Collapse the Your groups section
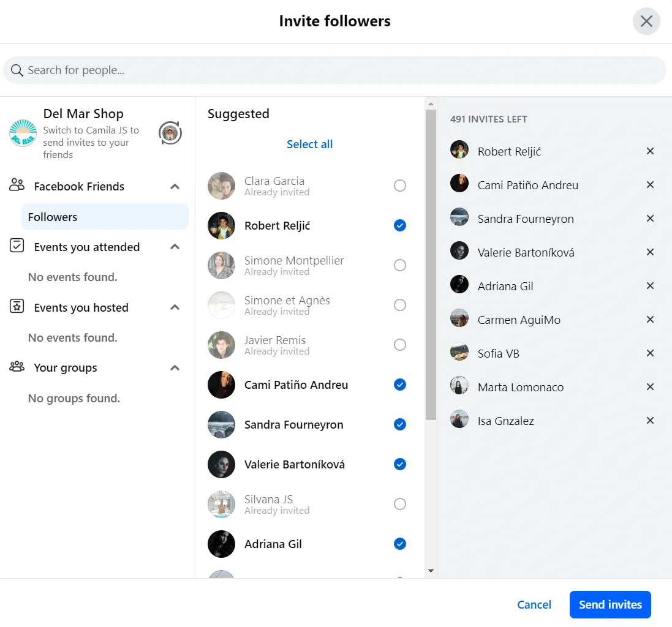 pos(175,368)
